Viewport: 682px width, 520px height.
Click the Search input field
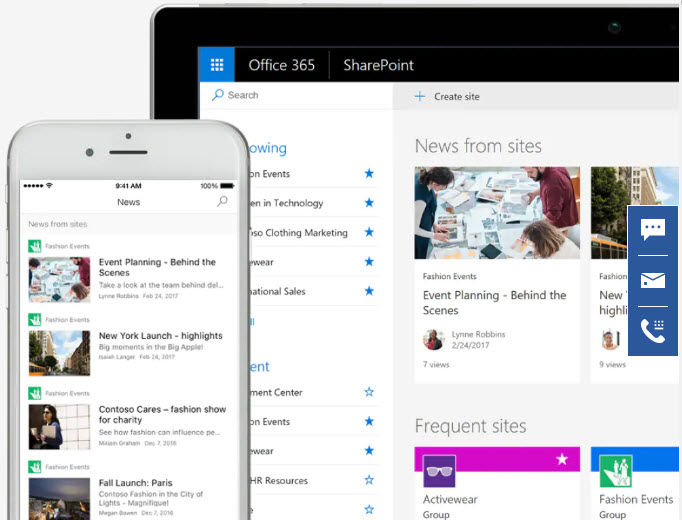[300, 96]
